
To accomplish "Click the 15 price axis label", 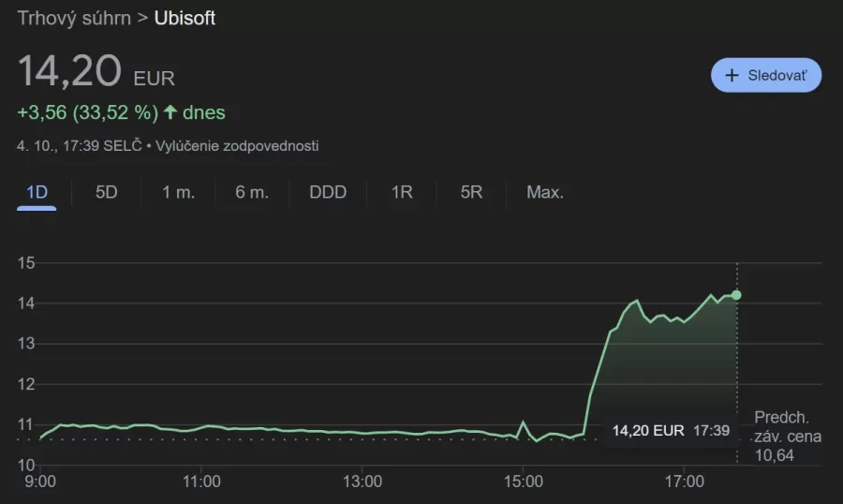I will click(x=26, y=263).
